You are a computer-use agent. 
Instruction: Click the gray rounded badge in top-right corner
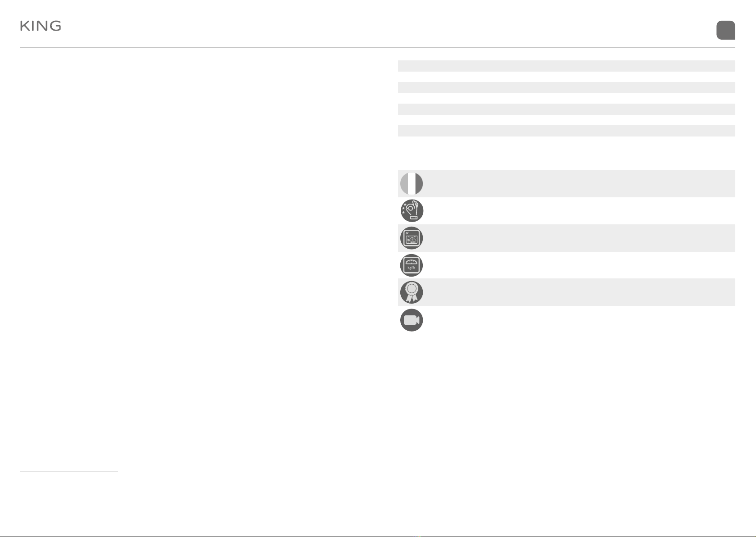(x=726, y=30)
